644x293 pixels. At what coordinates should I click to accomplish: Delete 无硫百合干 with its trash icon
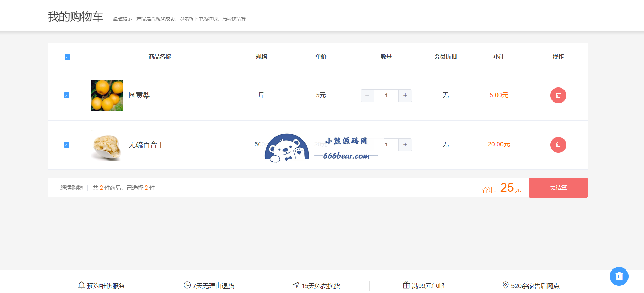558,145
